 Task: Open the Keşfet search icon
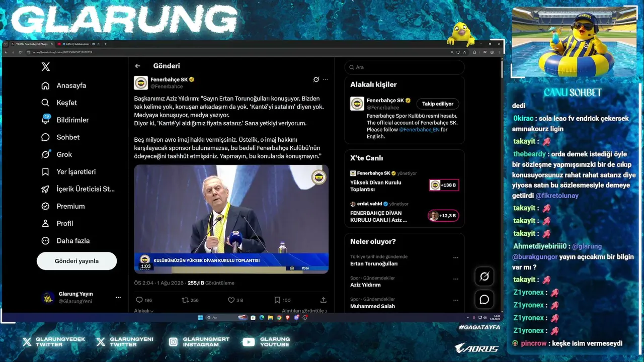coord(45,103)
